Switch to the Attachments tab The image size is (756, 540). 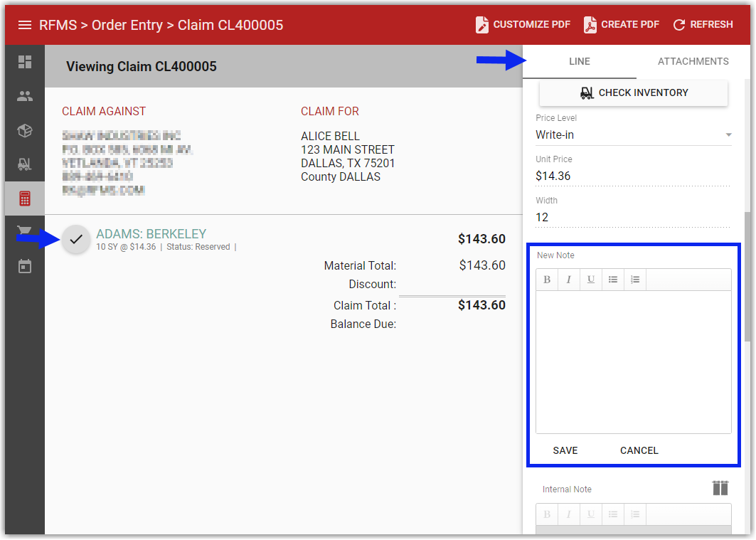(693, 61)
